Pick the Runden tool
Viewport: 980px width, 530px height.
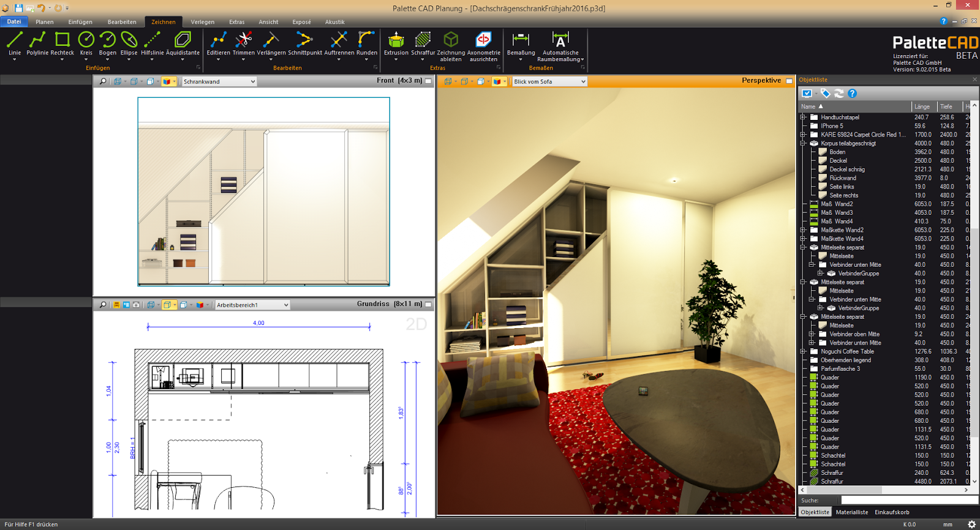pos(366,45)
